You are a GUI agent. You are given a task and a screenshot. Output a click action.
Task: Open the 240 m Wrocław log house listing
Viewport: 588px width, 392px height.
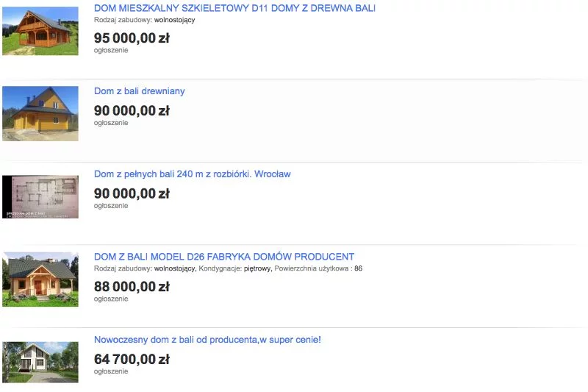coord(192,174)
